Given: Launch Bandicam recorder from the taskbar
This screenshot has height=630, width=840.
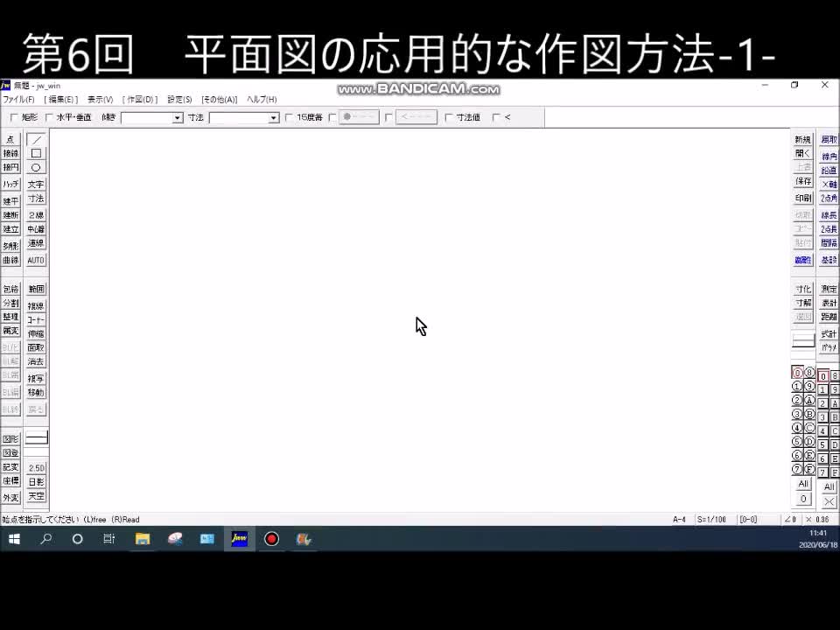Looking at the screenshot, I should click(x=272, y=539).
